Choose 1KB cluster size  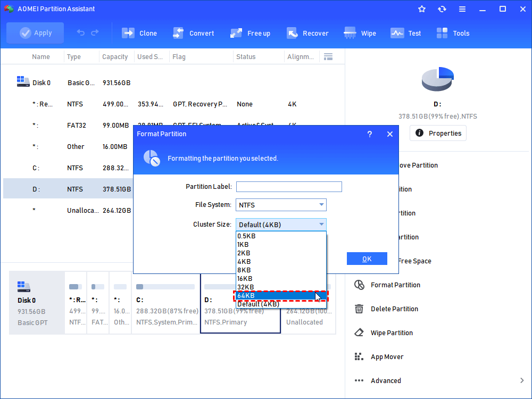[281, 244]
